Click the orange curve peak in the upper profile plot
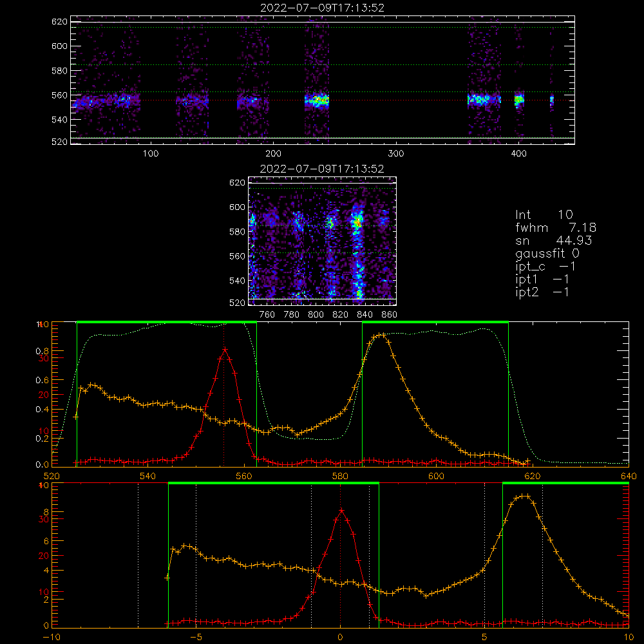 [x=381, y=335]
